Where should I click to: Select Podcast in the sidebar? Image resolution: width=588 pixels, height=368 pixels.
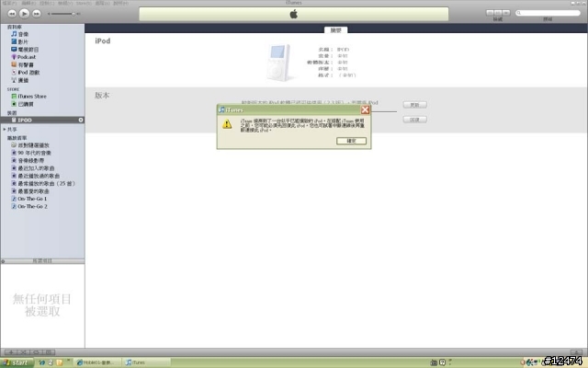tap(24, 57)
